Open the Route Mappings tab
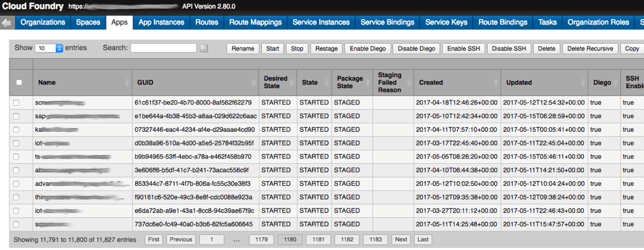 [255, 23]
